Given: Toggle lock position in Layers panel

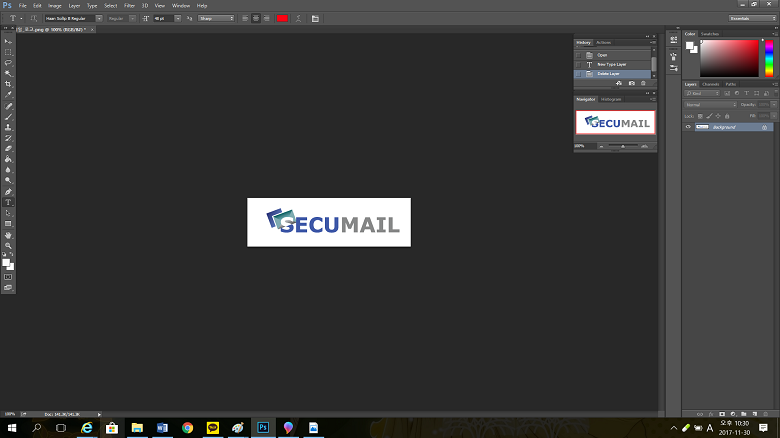Looking at the screenshot, I should 718,116.
